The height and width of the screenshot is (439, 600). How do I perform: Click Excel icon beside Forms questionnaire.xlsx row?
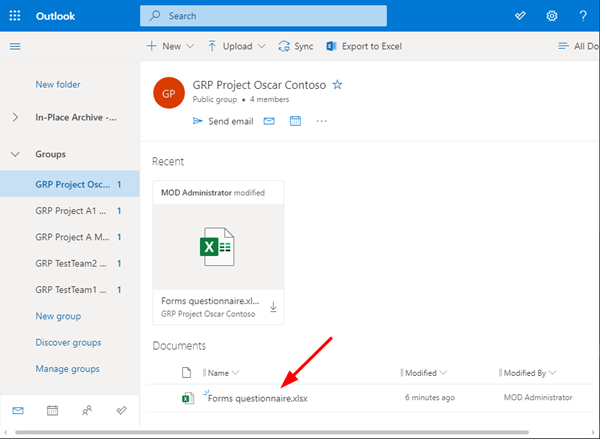[x=188, y=398]
